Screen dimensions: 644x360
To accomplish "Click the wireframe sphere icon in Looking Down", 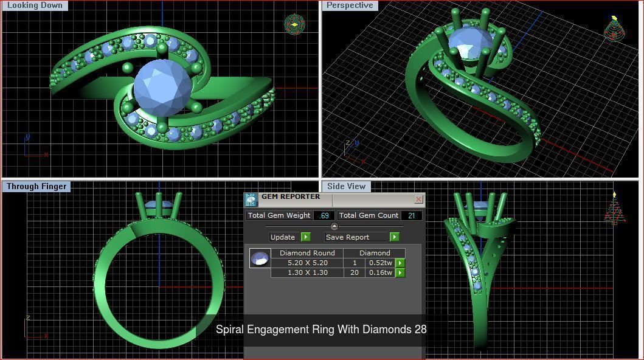I will (294, 25).
